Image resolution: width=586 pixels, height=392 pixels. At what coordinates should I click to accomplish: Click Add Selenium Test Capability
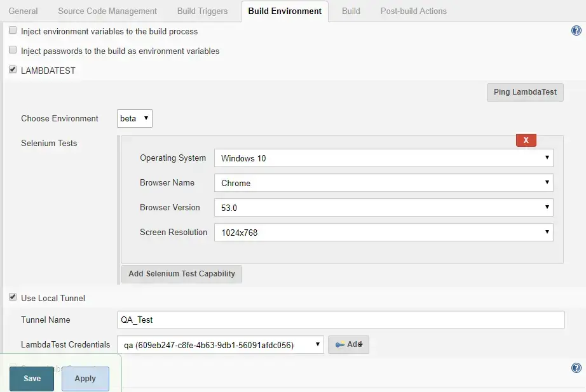tap(181, 274)
